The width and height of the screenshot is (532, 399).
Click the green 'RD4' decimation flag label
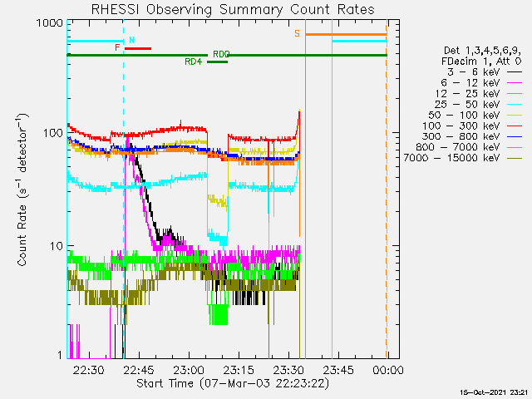(x=194, y=62)
